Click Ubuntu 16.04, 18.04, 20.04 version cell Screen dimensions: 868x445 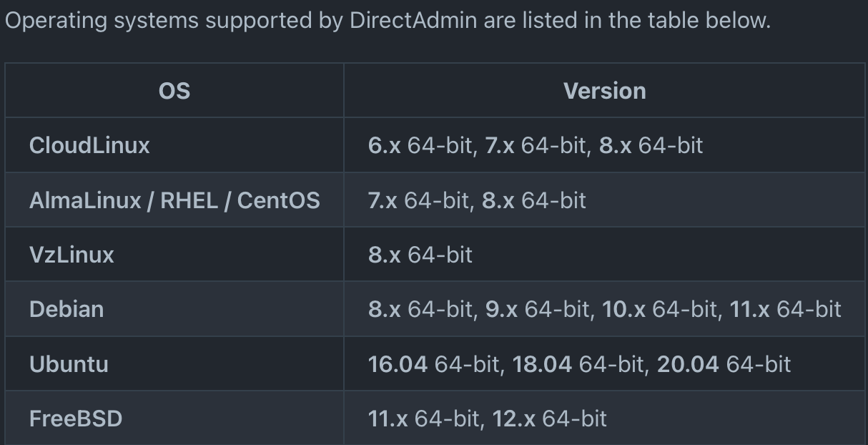[x=604, y=363]
